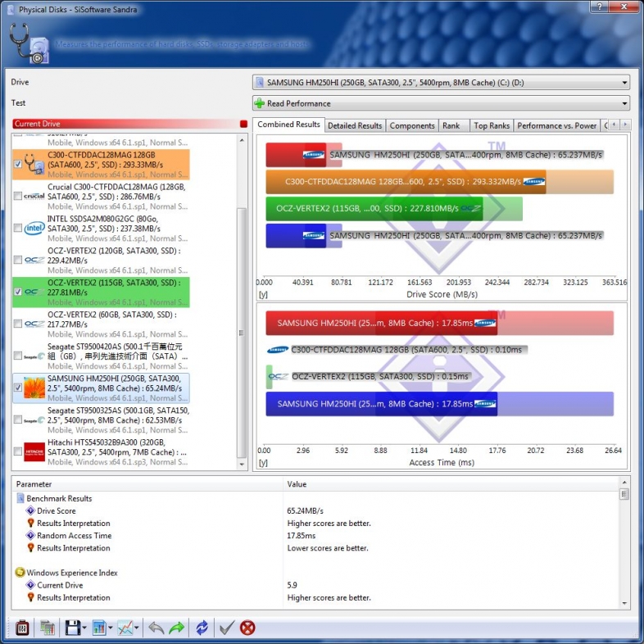Click the Value column header
Image resolution: width=644 pixels, height=644 pixels.
[x=451, y=484]
